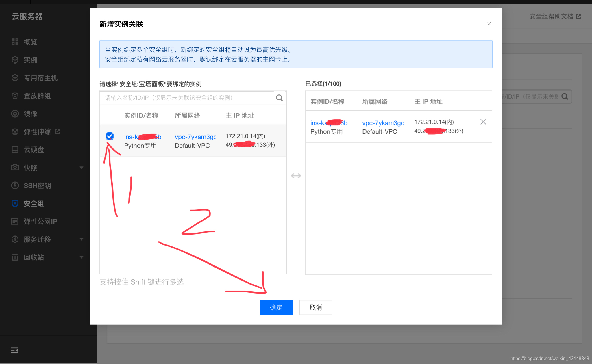This screenshot has height=364, width=592.
Task: Click the 专用宿主机 layers icon
Action: coord(15,78)
